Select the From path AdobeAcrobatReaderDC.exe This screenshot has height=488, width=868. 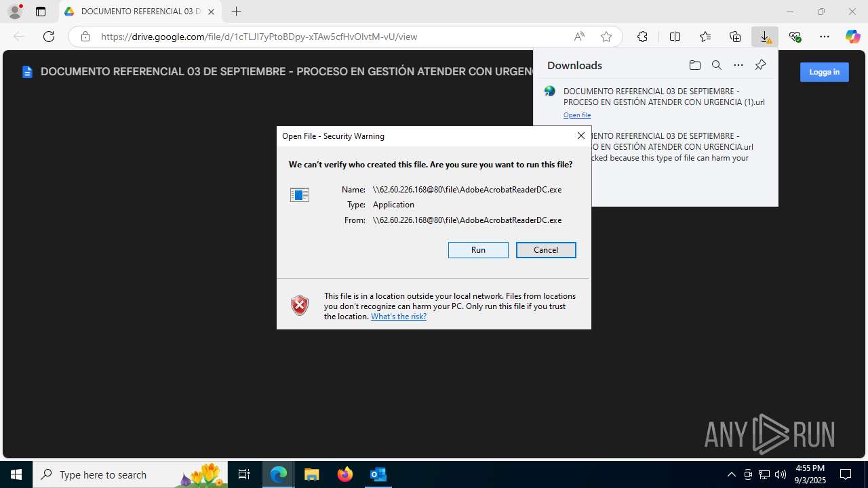pos(467,220)
